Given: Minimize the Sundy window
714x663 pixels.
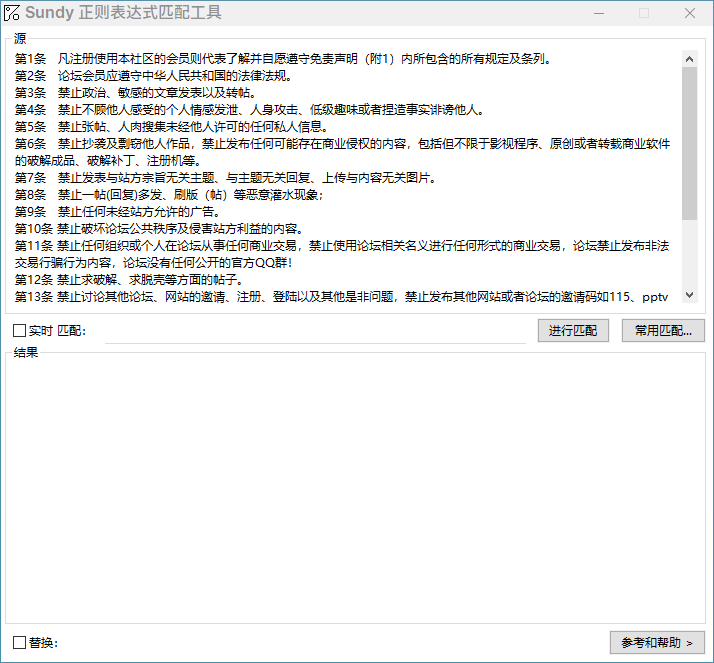Looking at the screenshot, I should click(x=599, y=13).
